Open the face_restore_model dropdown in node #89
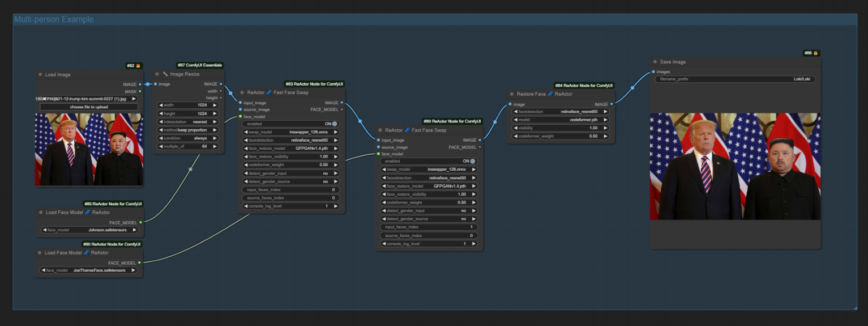 point(429,186)
